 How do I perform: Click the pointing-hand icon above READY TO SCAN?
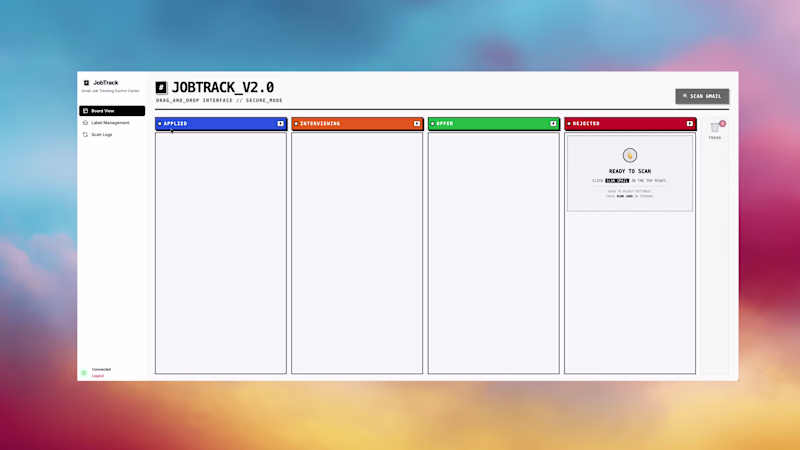(630, 155)
